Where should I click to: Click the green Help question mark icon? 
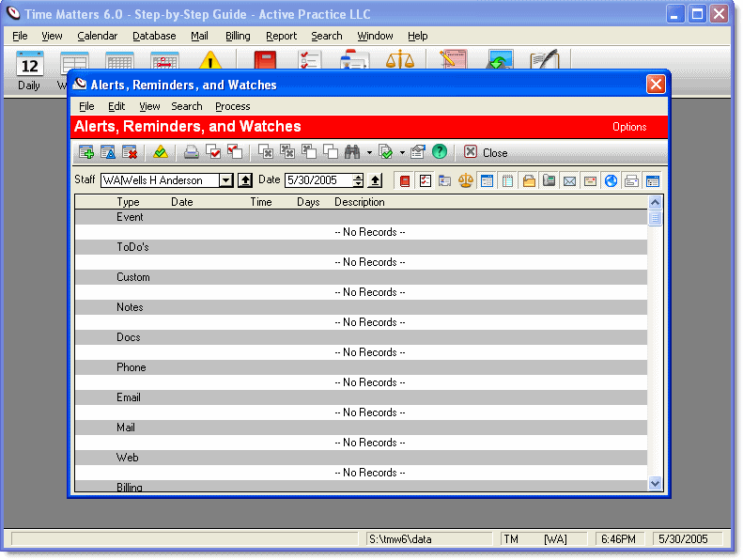pos(440,151)
